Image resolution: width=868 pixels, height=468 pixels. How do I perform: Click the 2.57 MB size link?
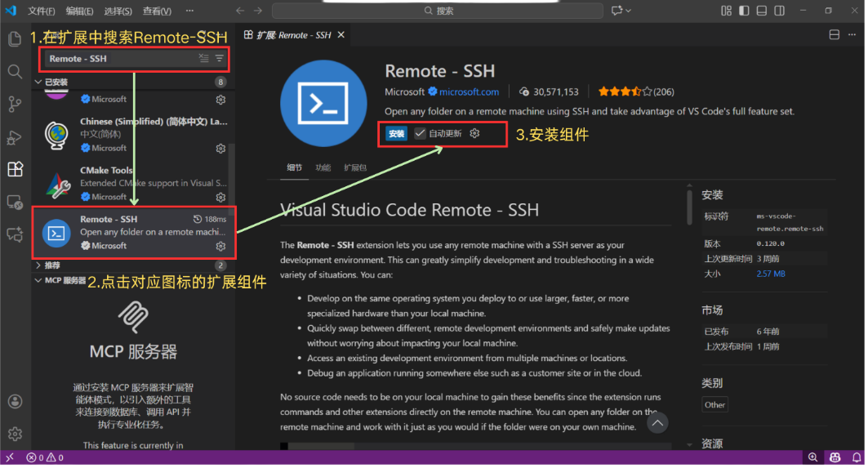click(771, 274)
